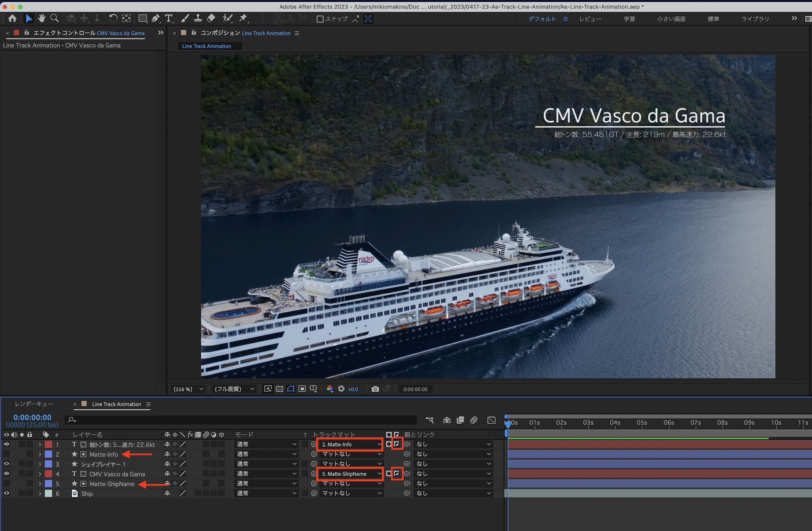This screenshot has width=812, height=531.
Task: Enable the Snap checkbox
Action: click(x=320, y=19)
